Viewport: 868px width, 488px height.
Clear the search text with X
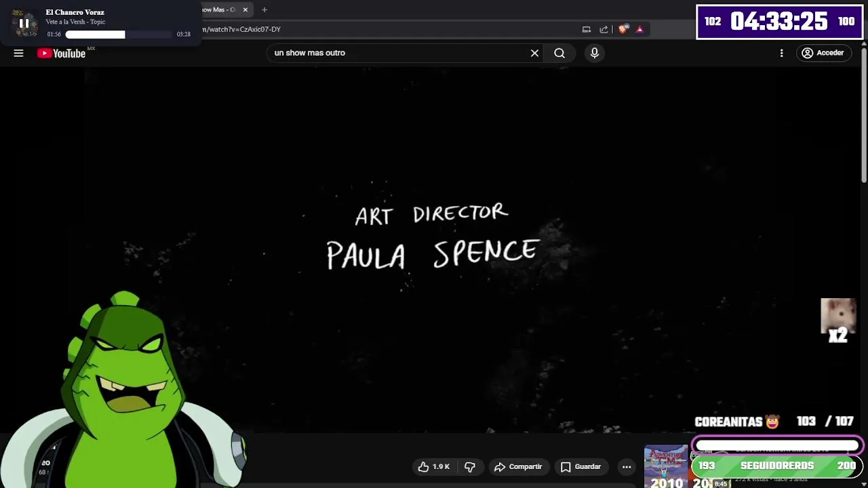[534, 53]
